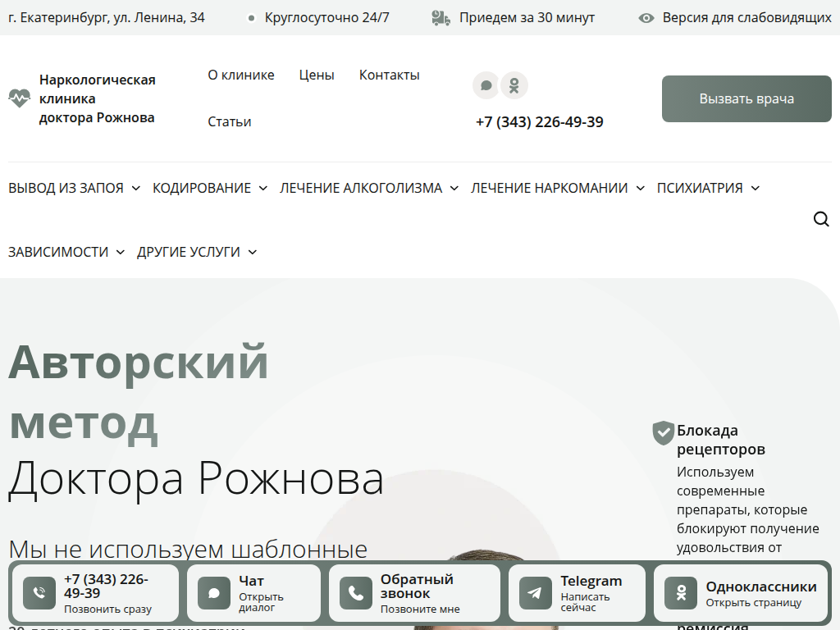This screenshot has width=840, height=630.
Task: Open chat via header speech bubble icon
Action: pyautogui.click(x=486, y=85)
